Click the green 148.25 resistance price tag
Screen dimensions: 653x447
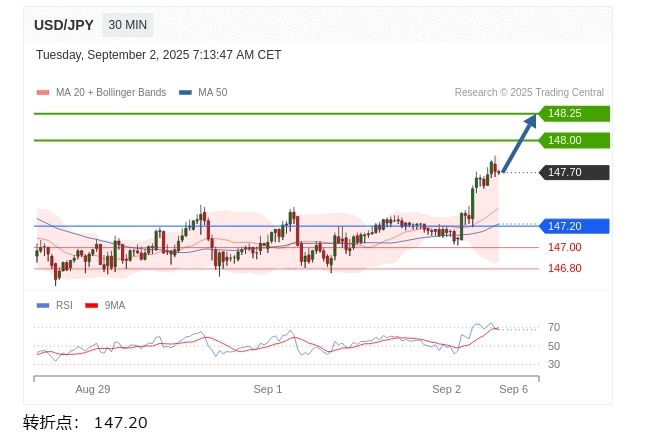(574, 113)
